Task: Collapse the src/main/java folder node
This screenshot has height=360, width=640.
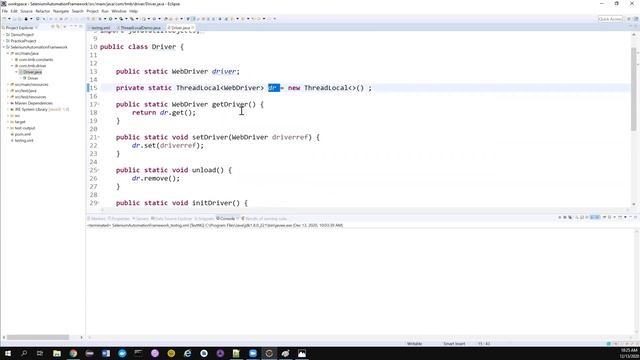Action: point(8,53)
